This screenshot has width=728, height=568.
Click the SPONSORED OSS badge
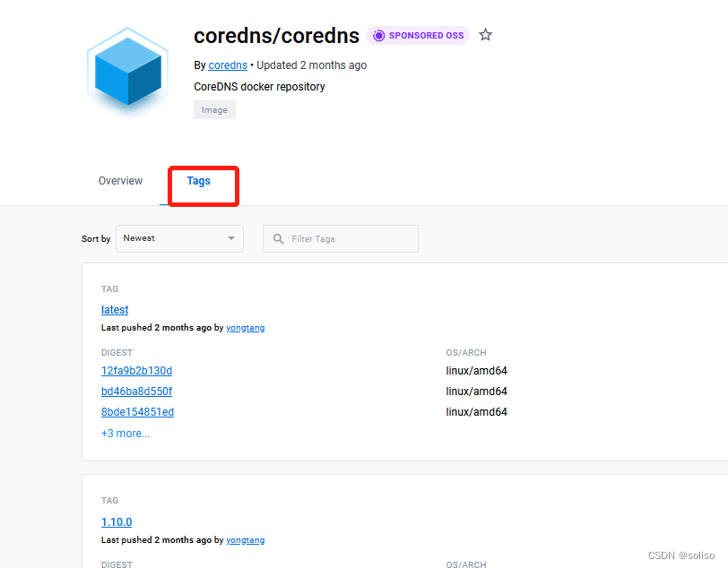[418, 35]
